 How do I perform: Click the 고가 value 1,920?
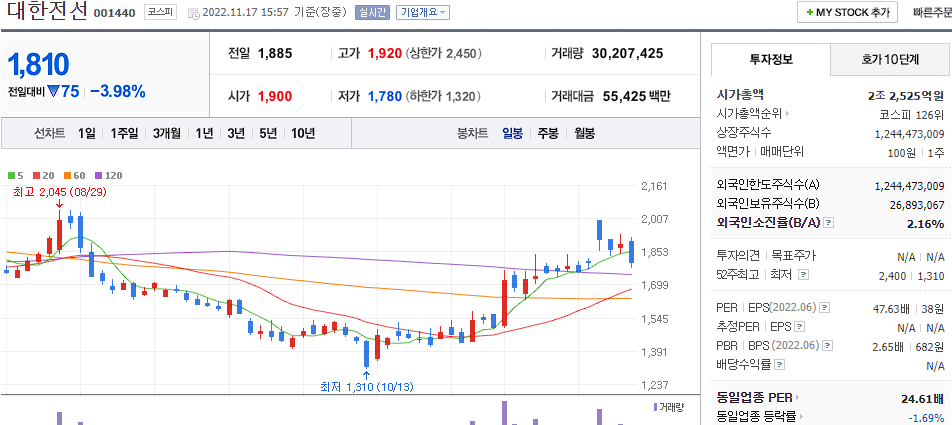(385, 53)
